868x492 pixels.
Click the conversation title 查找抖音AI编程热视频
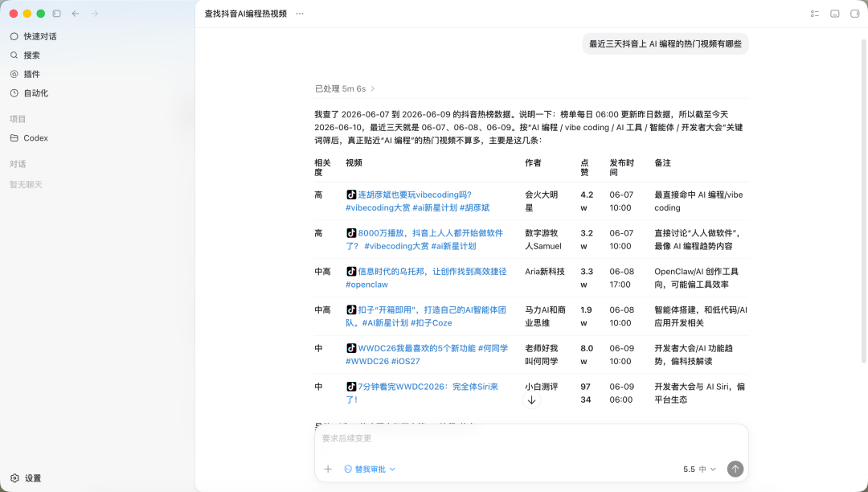246,14
